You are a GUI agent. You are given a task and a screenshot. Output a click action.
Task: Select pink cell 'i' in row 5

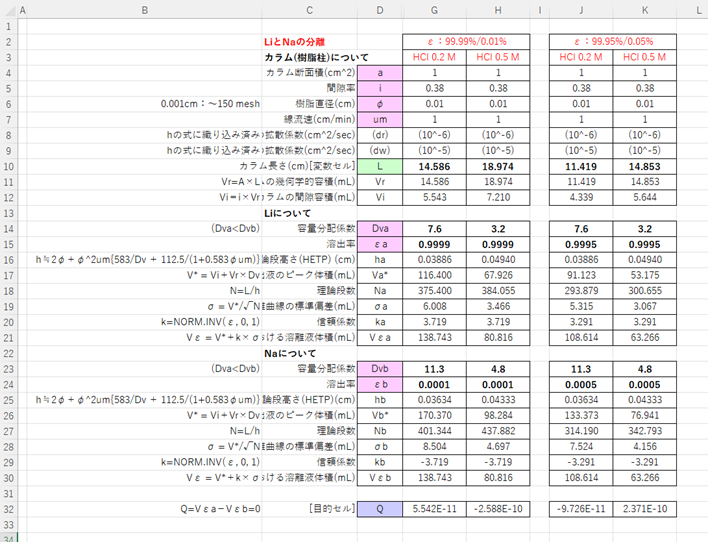point(380,89)
